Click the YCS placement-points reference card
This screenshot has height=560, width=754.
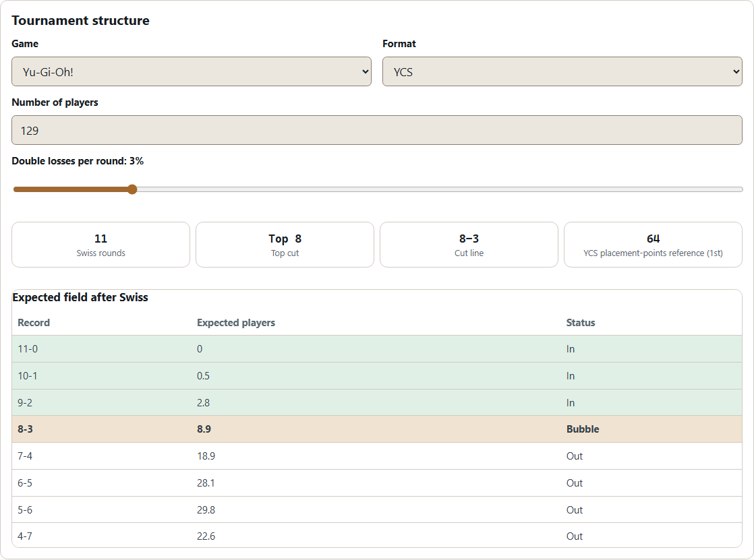click(x=653, y=245)
